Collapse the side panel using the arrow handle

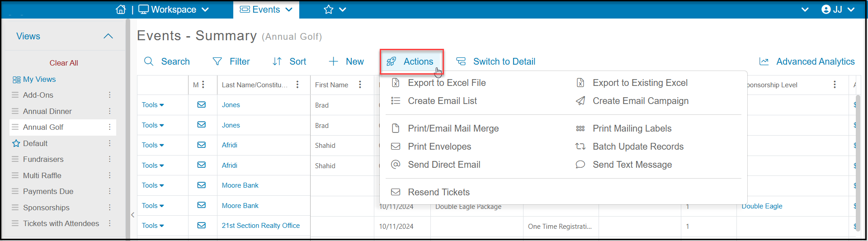[132, 215]
